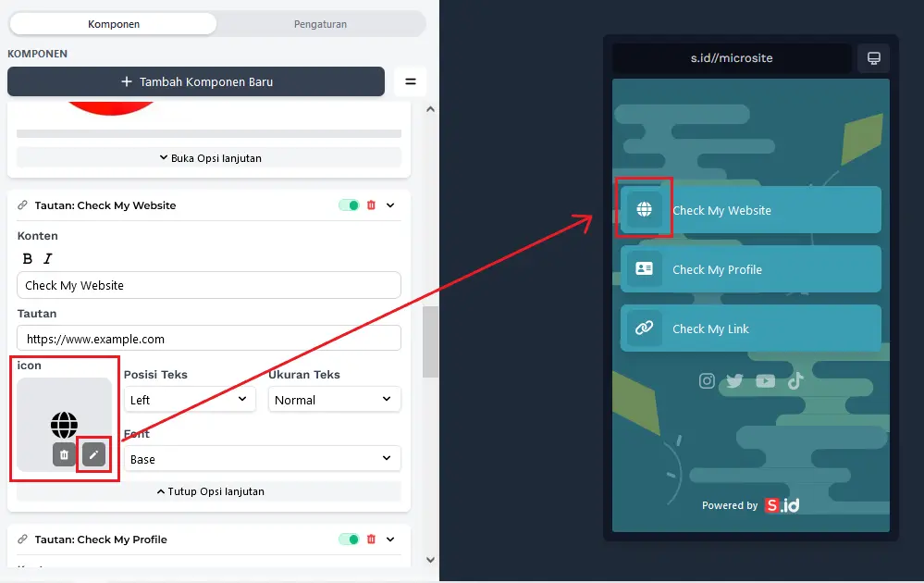
Task: Delete the Check My Website link component
Action: pyautogui.click(x=372, y=205)
